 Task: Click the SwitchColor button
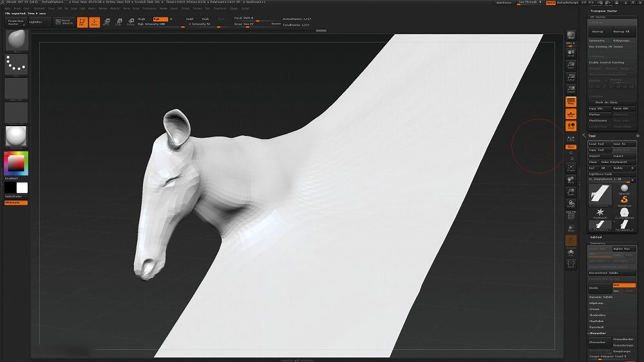pos(13,196)
